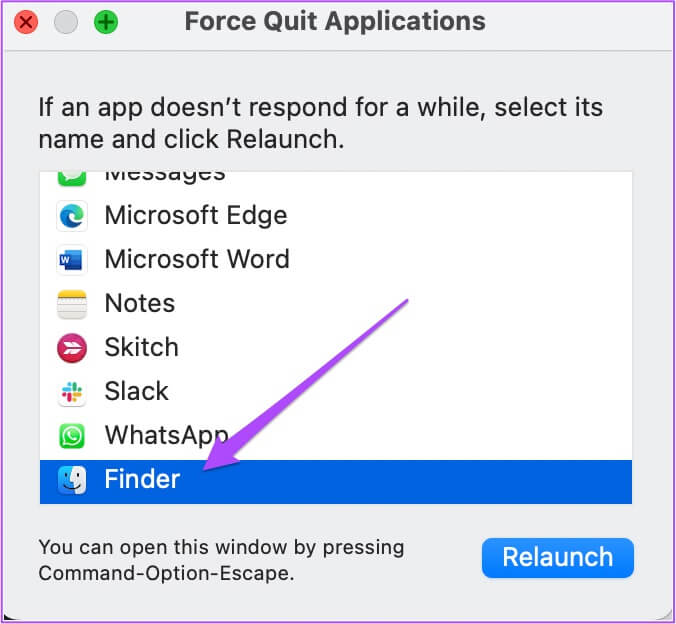Select the highlighted Finder text label
Screen dimensions: 676x624
(142, 480)
